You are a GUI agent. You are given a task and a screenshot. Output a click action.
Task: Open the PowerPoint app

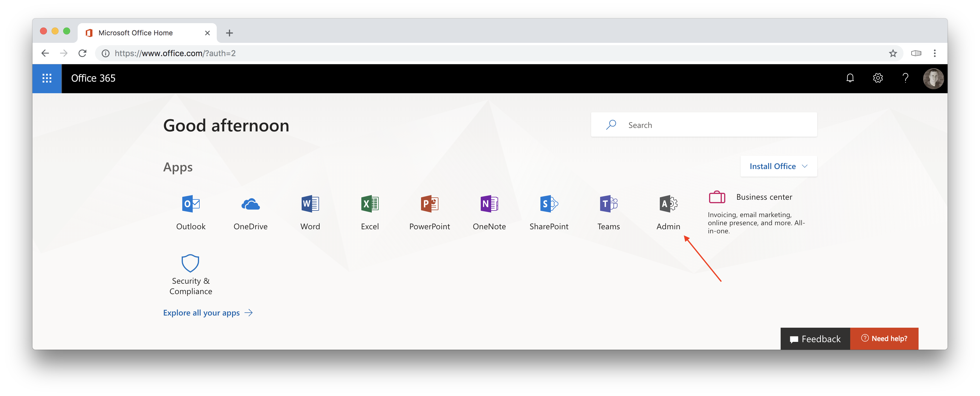pos(429,212)
